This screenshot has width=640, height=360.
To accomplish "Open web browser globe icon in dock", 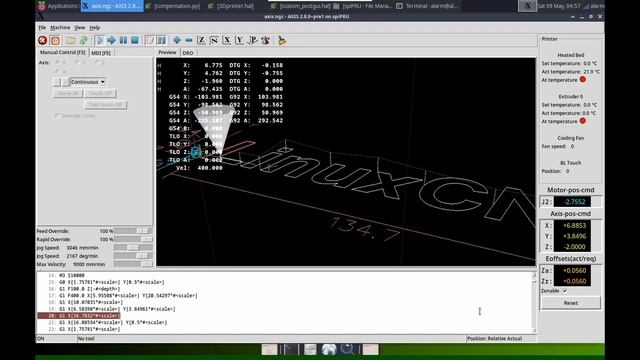I will click(x=329, y=349).
